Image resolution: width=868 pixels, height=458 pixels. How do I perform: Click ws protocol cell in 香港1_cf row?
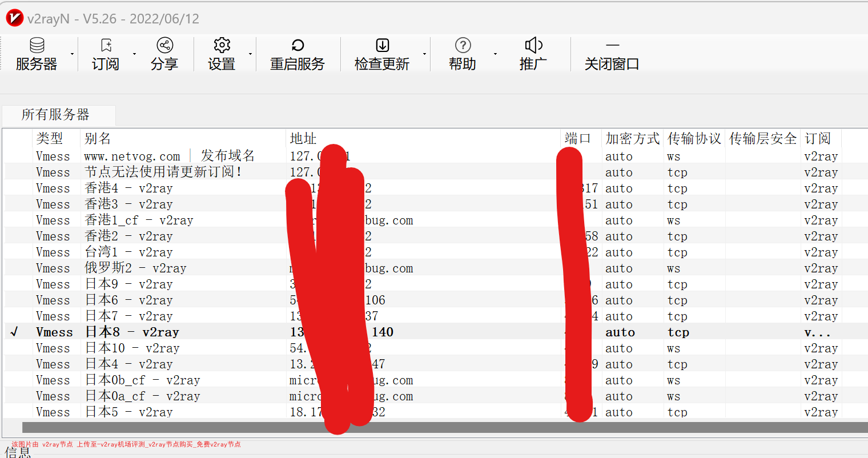pyautogui.click(x=674, y=220)
